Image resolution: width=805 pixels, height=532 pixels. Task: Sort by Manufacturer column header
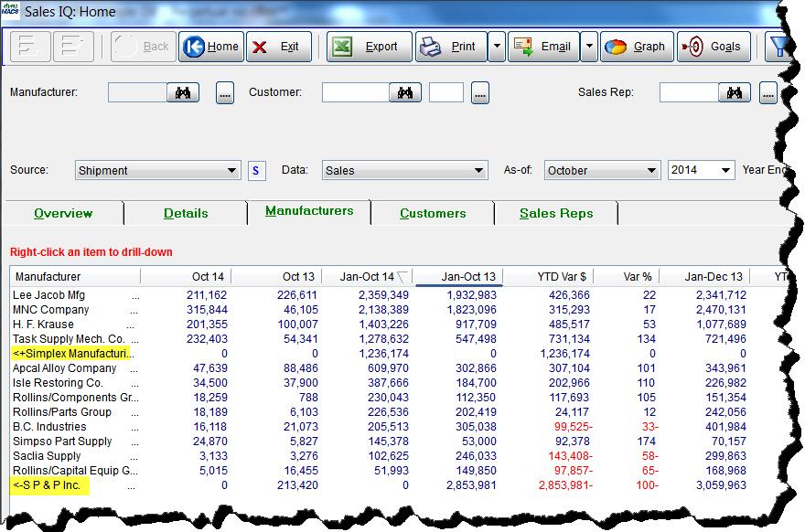[75, 277]
